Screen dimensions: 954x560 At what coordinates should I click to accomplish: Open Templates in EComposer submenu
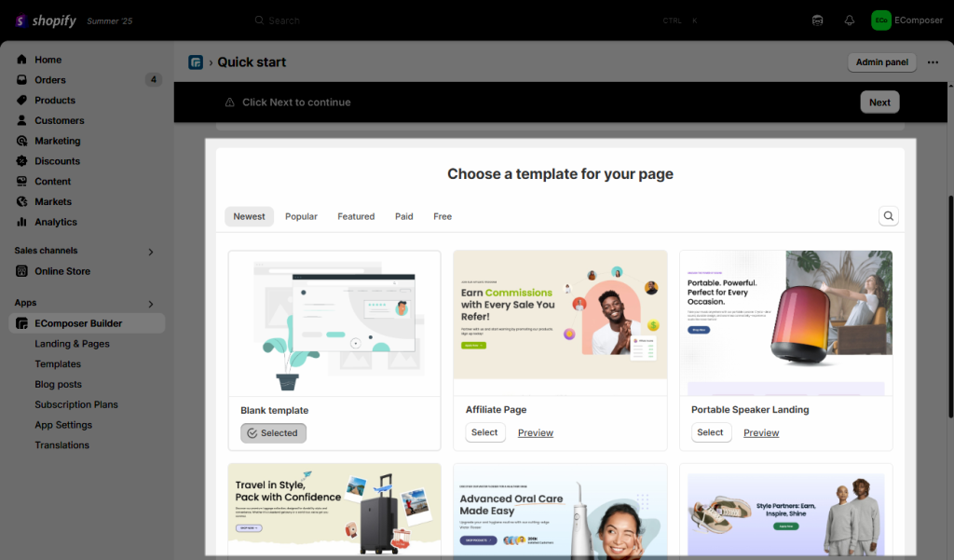58,364
